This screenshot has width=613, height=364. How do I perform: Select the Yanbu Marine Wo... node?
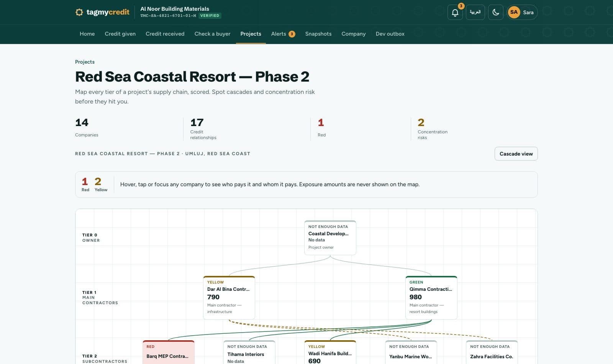411,352
